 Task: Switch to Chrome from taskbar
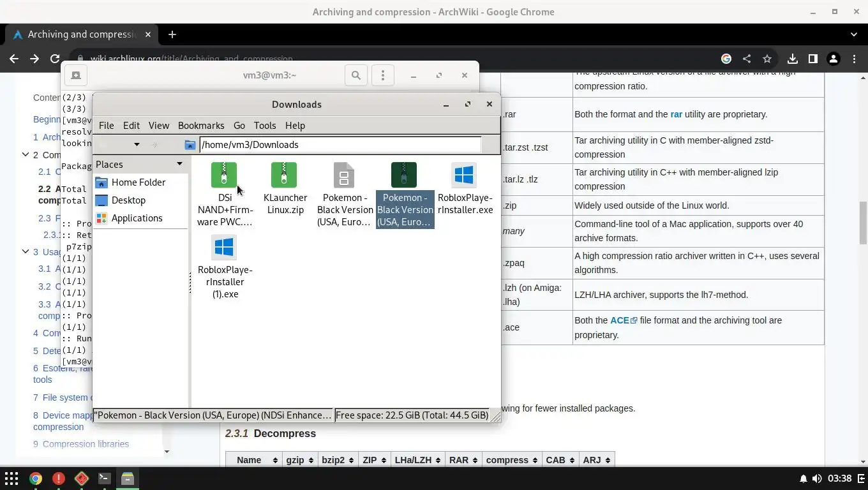35,479
